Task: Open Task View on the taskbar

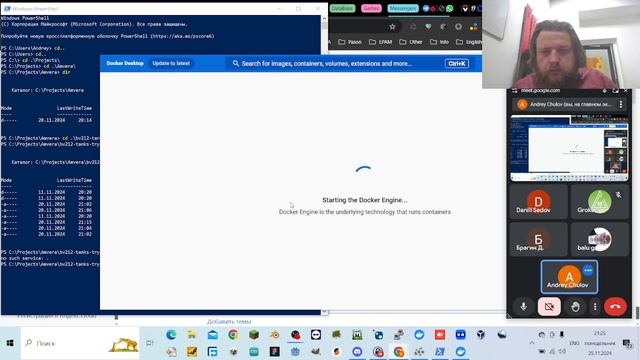Action: tap(150, 343)
